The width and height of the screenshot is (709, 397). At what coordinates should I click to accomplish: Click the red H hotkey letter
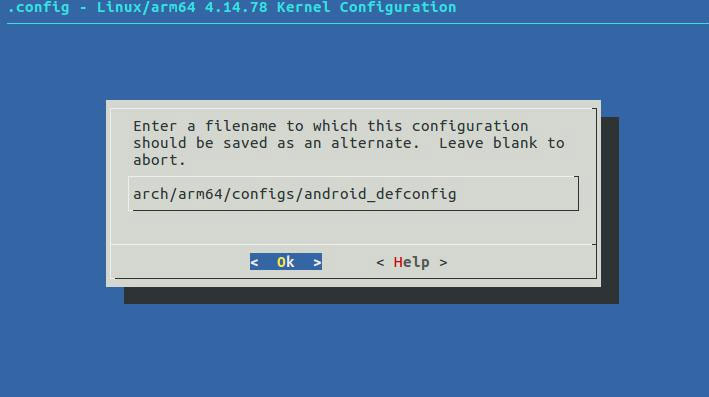(398, 262)
